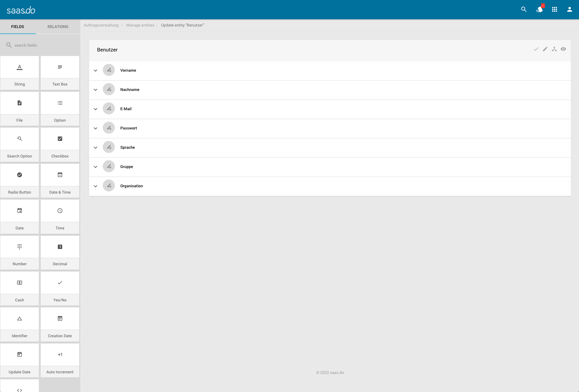Image resolution: width=579 pixels, height=392 pixels.
Task: Select the Radio Button field tile
Action: pos(20,181)
